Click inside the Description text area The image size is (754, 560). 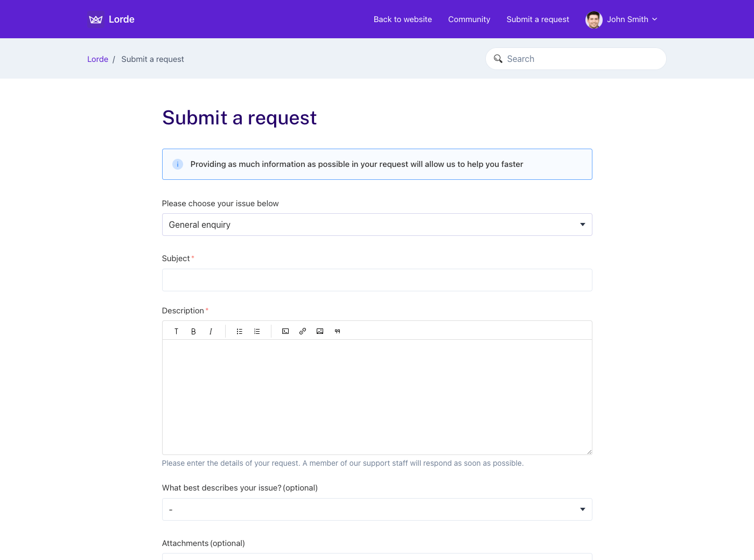click(377, 397)
